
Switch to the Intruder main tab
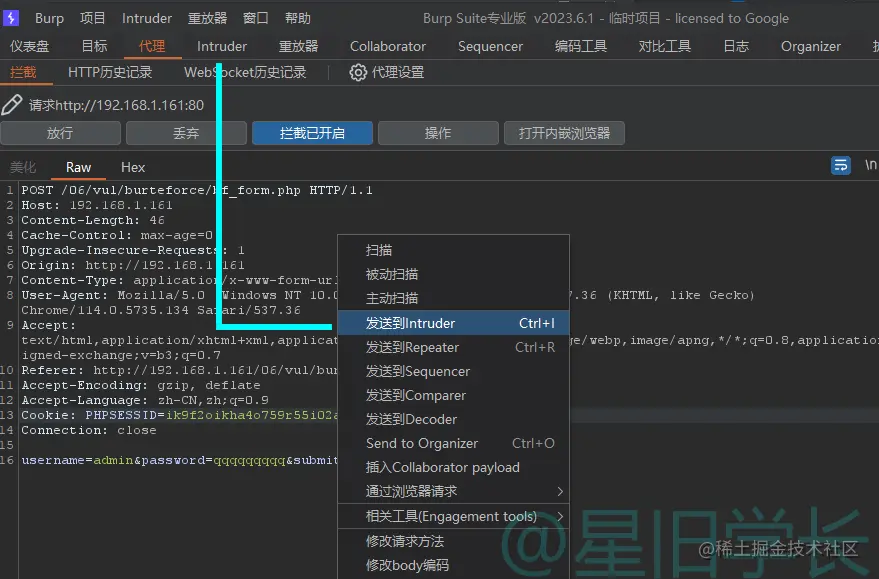coord(222,46)
